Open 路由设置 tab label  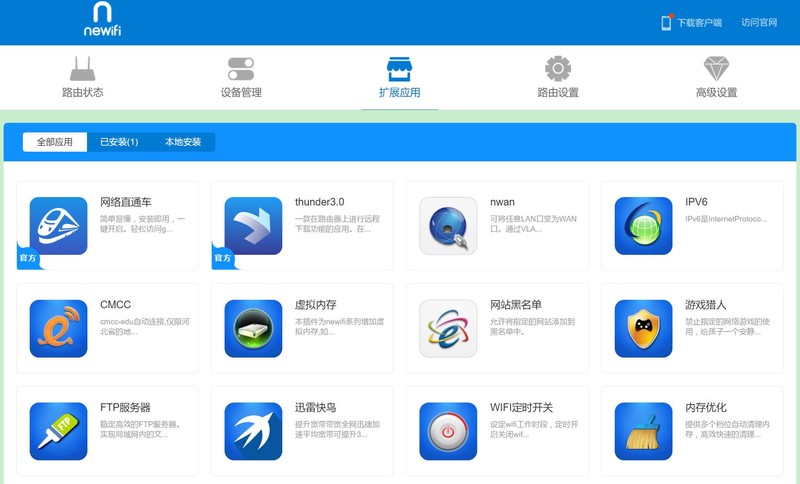pyautogui.click(x=558, y=92)
